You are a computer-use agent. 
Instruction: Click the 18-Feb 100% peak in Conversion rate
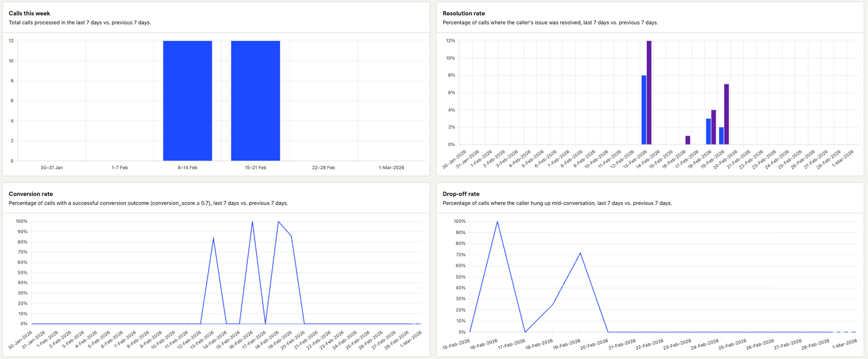tap(278, 222)
